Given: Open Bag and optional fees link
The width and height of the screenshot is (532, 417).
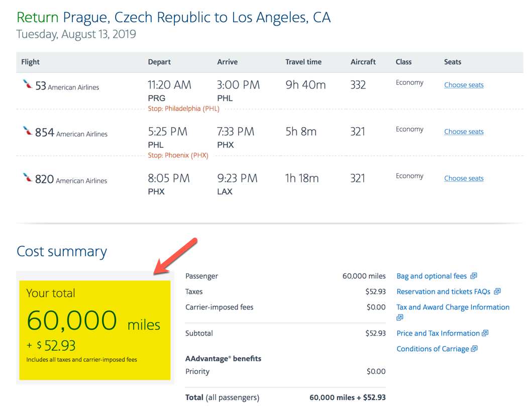Looking at the screenshot, I should (x=432, y=276).
